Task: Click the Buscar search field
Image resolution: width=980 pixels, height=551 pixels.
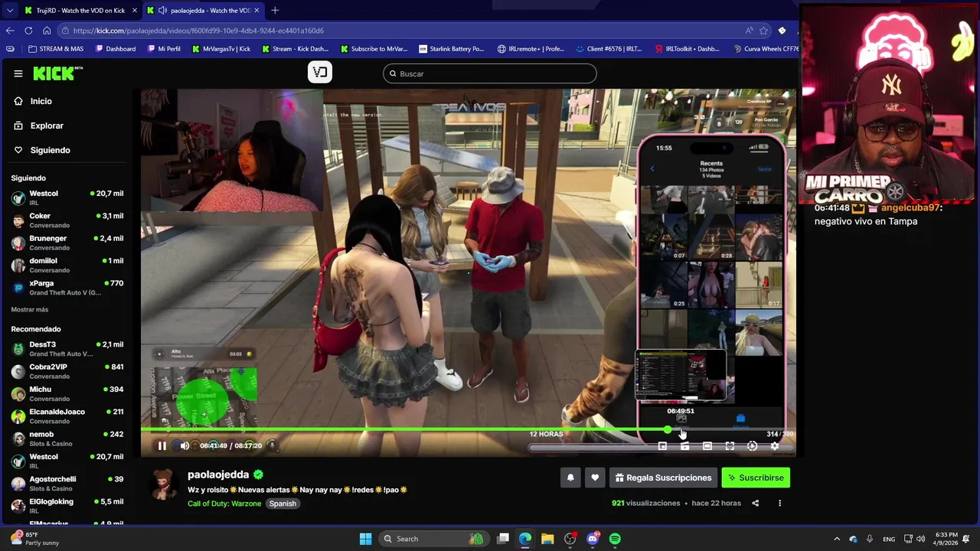Action: 490,73
